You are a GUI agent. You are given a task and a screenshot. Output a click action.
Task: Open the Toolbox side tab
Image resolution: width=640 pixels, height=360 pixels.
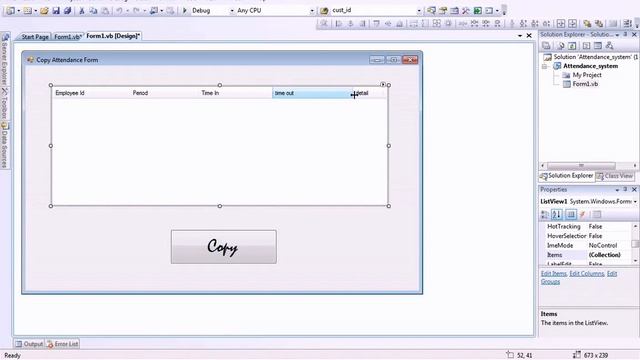click(4, 104)
